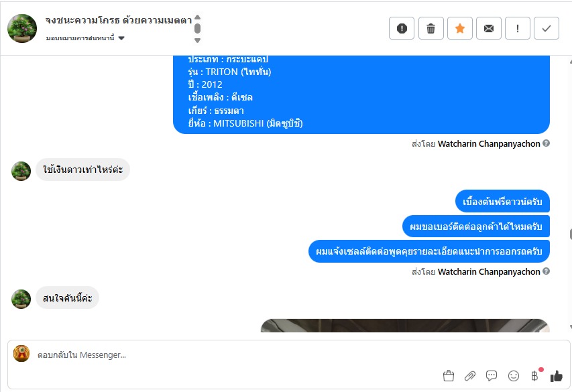Open the emoji picker
The width and height of the screenshot is (572, 392).
tap(513, 376)
